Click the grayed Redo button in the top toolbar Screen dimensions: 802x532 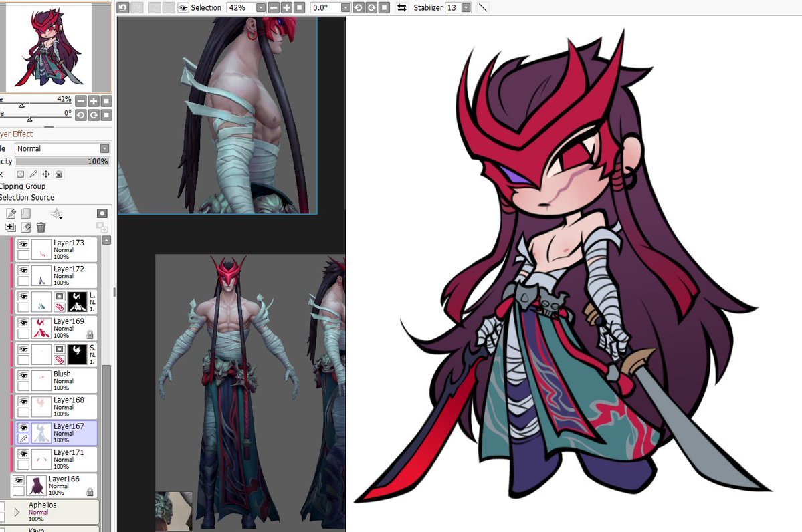point(136,7)
